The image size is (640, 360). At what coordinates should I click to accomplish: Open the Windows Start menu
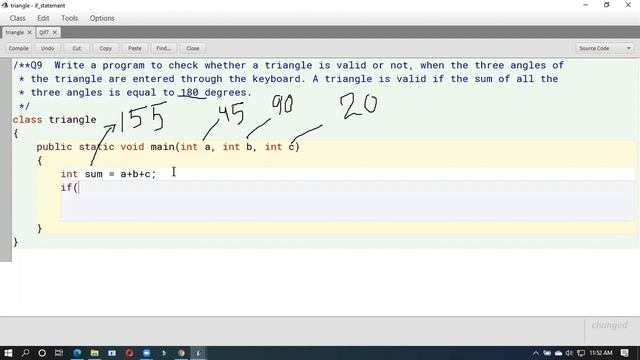click(8, 353)
